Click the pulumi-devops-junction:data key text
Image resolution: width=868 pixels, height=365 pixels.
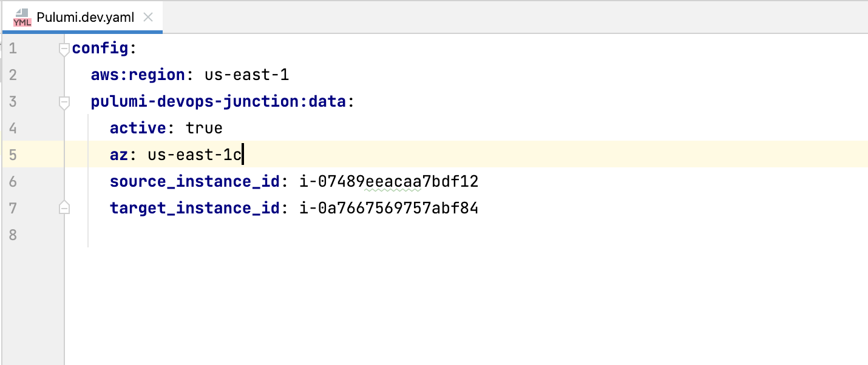tap(219, 102)
